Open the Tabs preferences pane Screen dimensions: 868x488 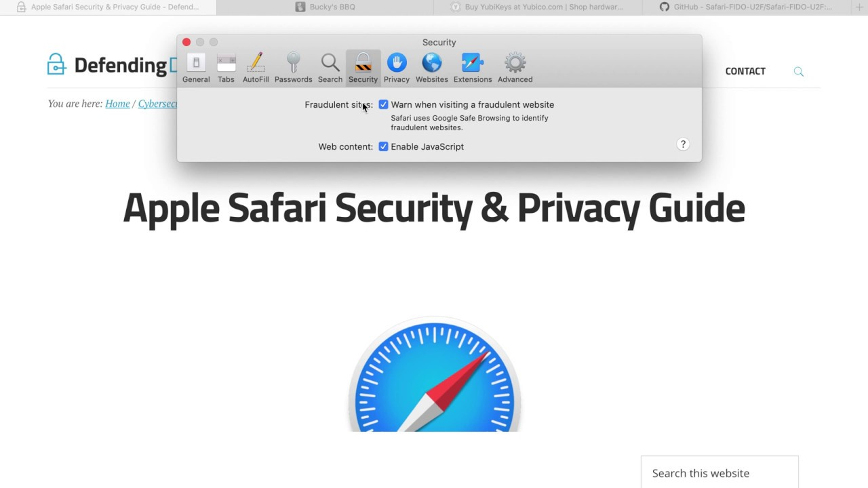[226, 68]
